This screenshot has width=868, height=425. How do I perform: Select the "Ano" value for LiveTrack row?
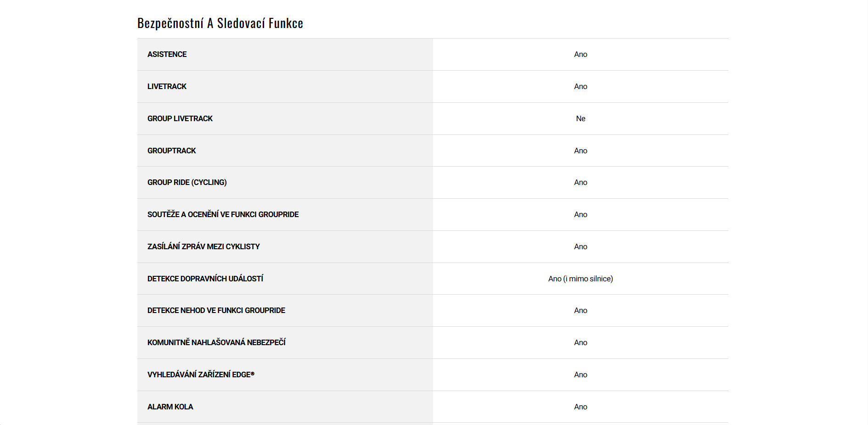(x=581, y=86)
